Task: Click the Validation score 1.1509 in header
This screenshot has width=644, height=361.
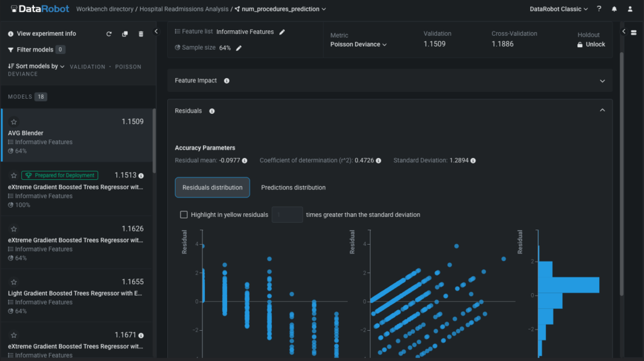Action: pyautogui.click(x=434, y=44)
